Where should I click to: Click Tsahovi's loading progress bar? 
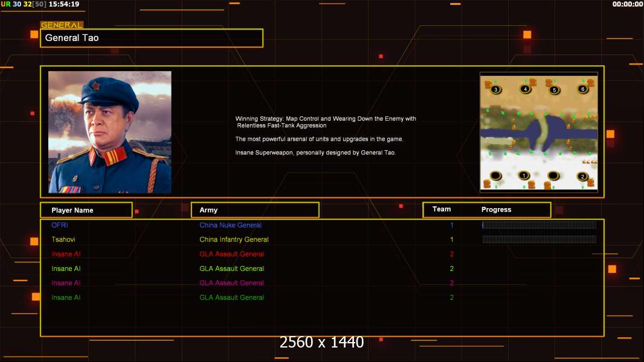[x=539, y=240]
